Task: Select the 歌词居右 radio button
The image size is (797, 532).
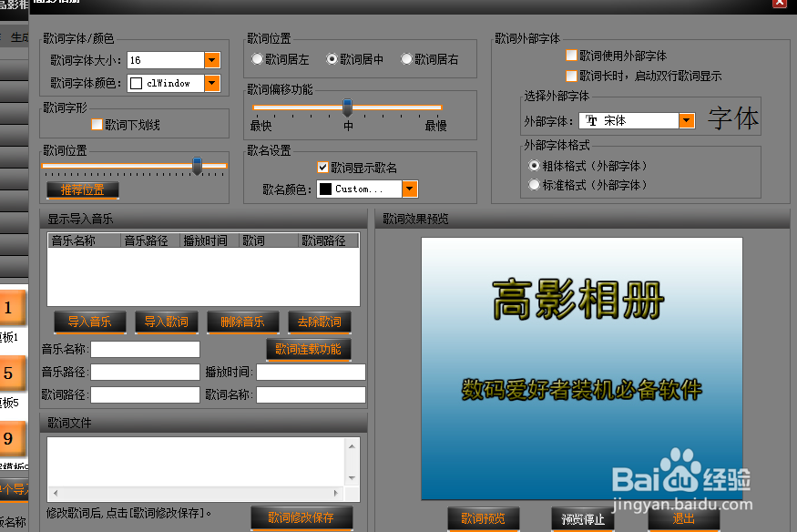Action: point(406,59)
